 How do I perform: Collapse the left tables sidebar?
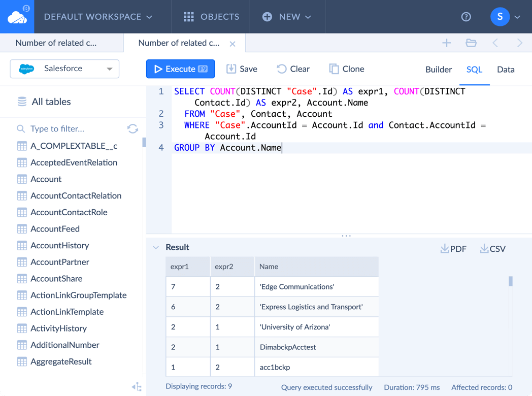coord(136,386)
